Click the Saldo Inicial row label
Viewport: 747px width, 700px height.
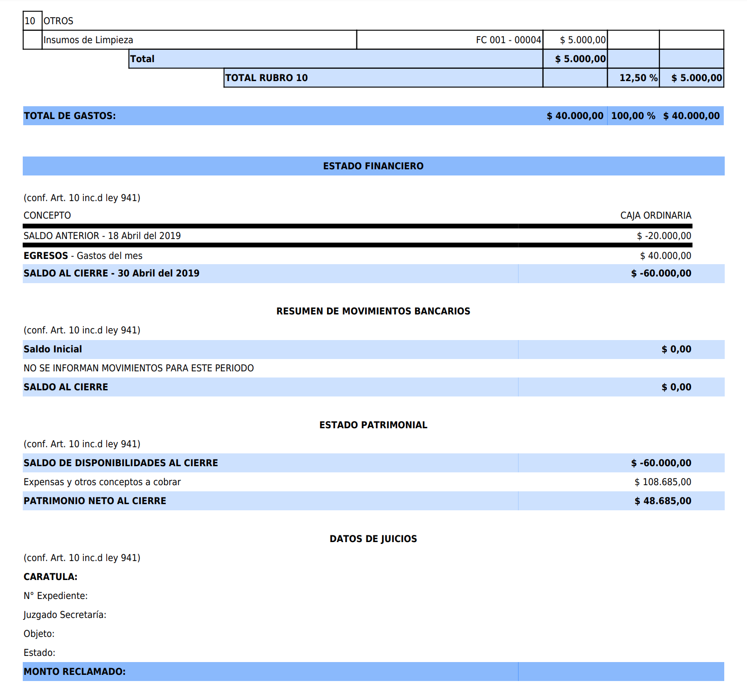[x=53, y=349]
